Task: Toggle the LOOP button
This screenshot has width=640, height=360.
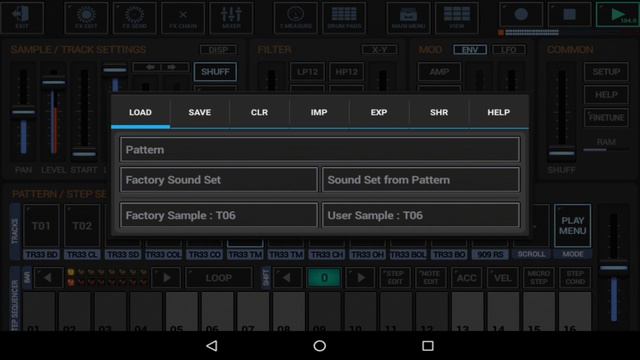Action: coord(218,278)
